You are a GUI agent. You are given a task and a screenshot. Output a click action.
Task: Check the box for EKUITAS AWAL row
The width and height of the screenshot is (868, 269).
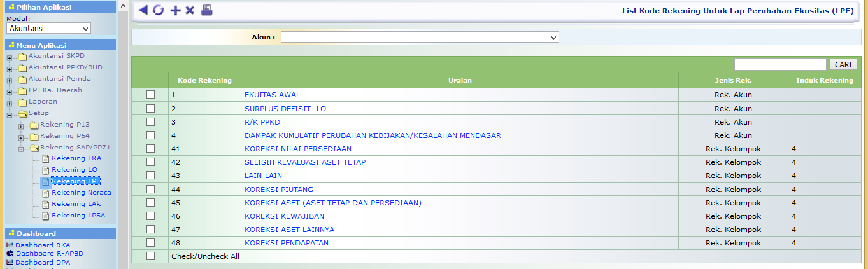(x=150, y=95)
